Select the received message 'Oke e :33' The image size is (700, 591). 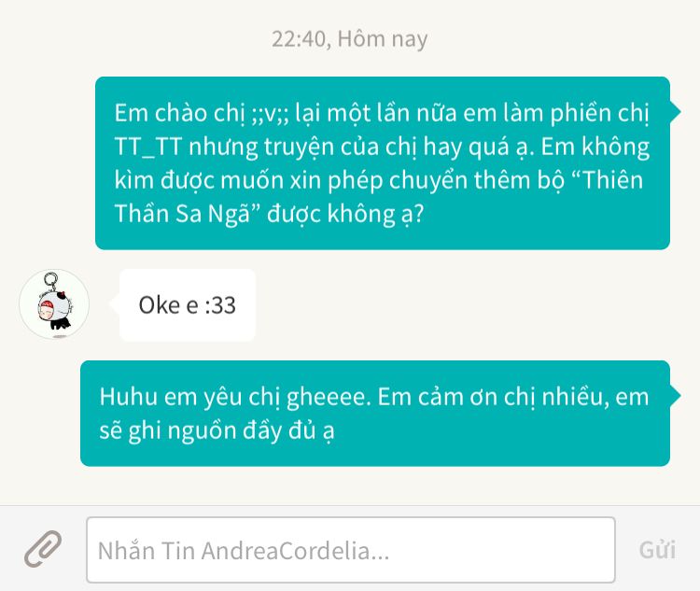pyautogui.click(x=188, y=305)
